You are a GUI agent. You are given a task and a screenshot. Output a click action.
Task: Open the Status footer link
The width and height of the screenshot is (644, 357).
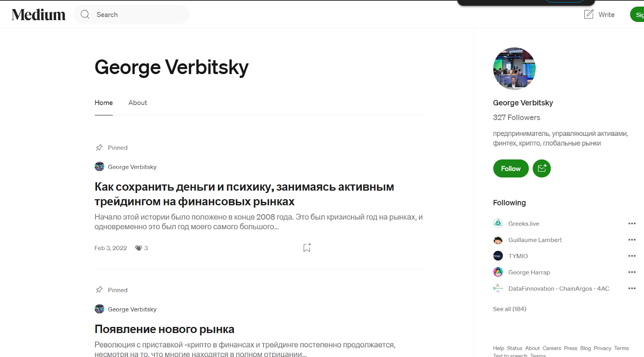[x=514, y=348]
